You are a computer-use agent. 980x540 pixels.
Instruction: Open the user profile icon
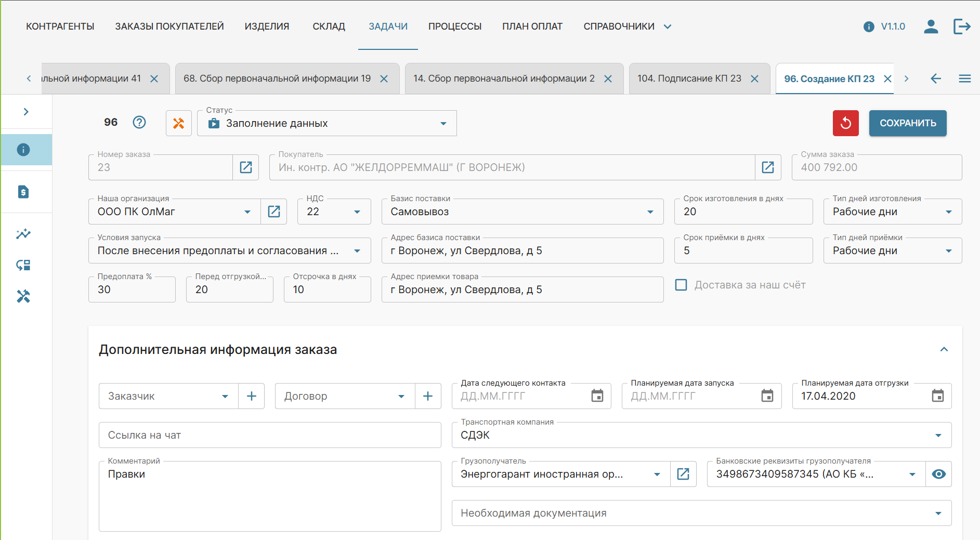point(931,27)
